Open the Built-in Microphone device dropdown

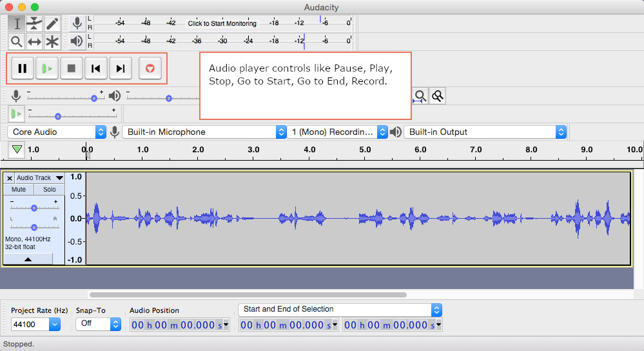click(x=204, y=132)
